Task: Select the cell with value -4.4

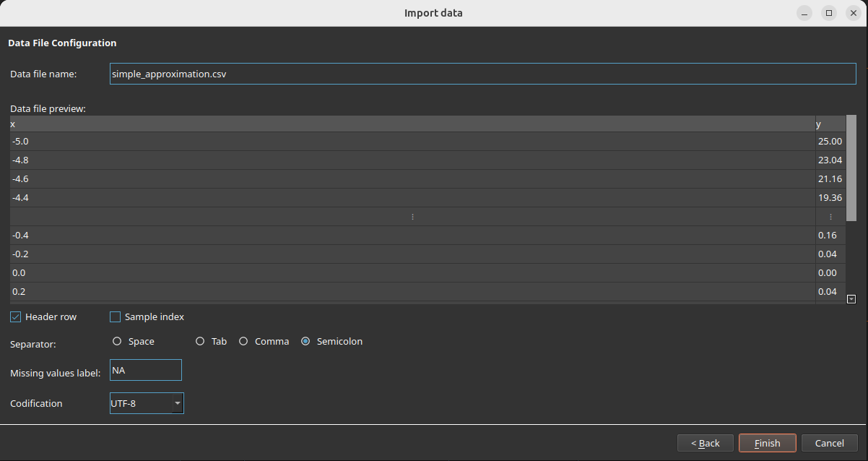Action: click(x=412, y=198)
